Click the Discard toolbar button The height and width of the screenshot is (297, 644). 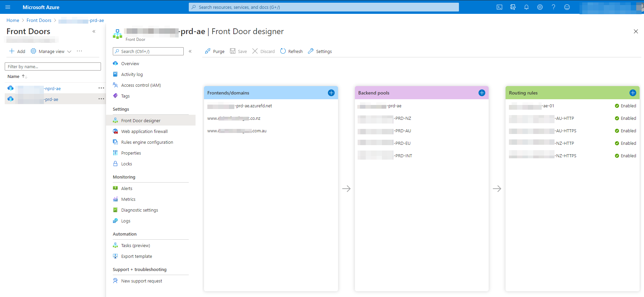(264, 51)
